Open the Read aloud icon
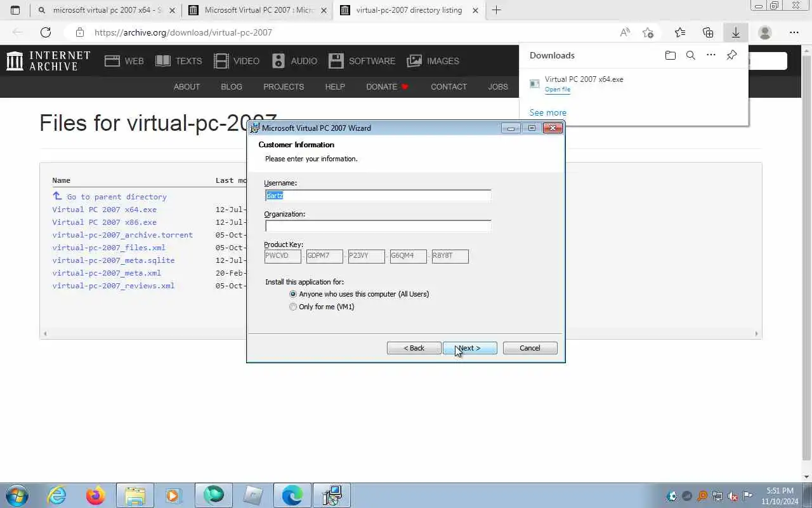 click(625, 32)
